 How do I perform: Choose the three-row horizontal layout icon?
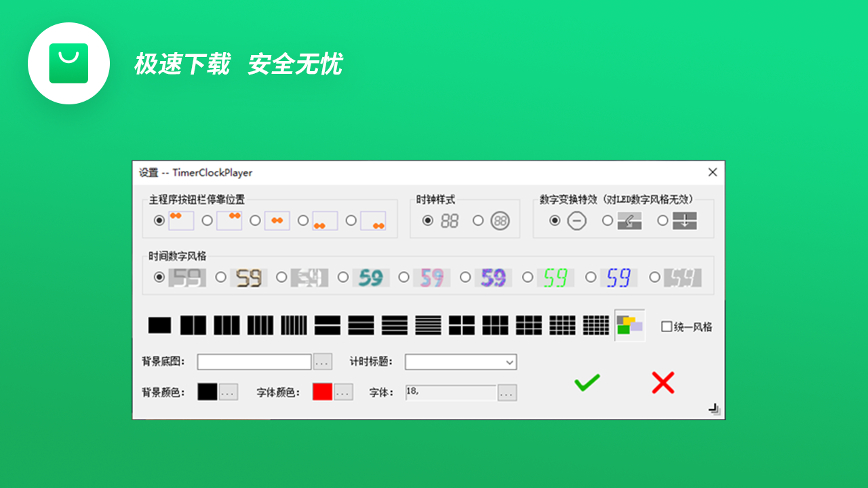361,326
